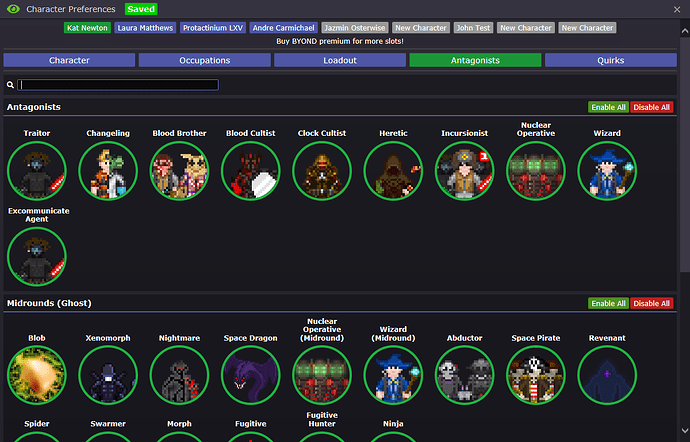Click the Morph label

[x=180, y=424]
